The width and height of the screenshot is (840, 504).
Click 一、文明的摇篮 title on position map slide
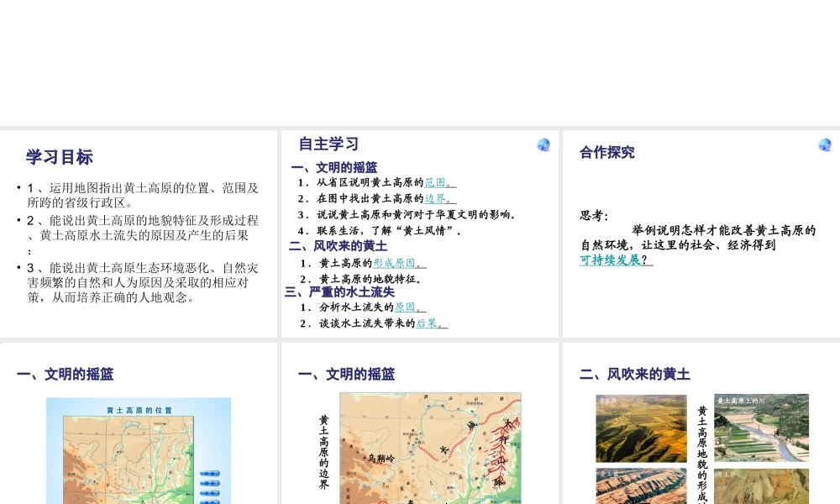click(x=66, y=374)
